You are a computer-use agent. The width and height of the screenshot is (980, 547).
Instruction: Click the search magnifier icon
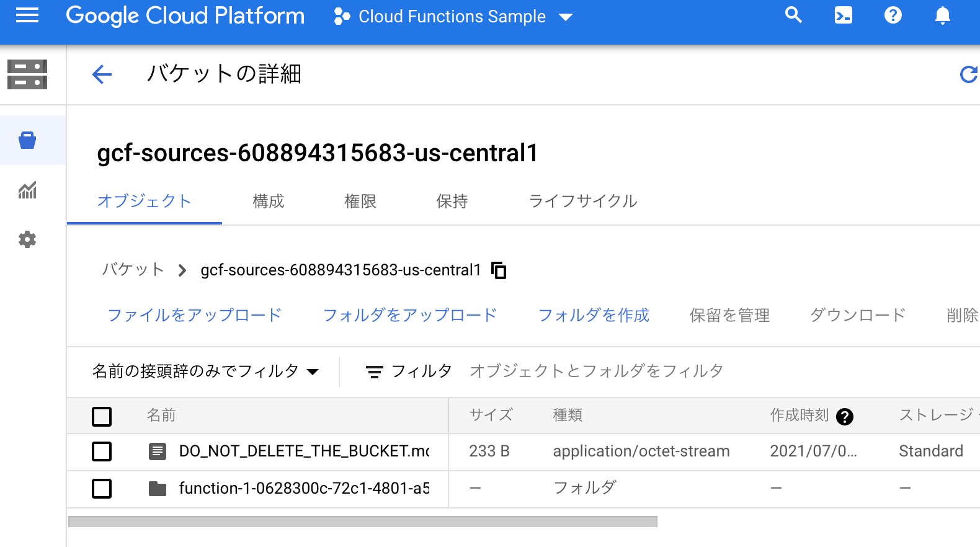point(793,15)
